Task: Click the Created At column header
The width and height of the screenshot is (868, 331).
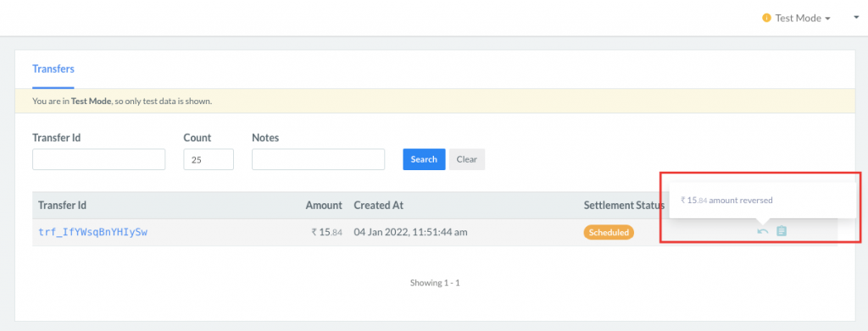Action: [379, 205]
